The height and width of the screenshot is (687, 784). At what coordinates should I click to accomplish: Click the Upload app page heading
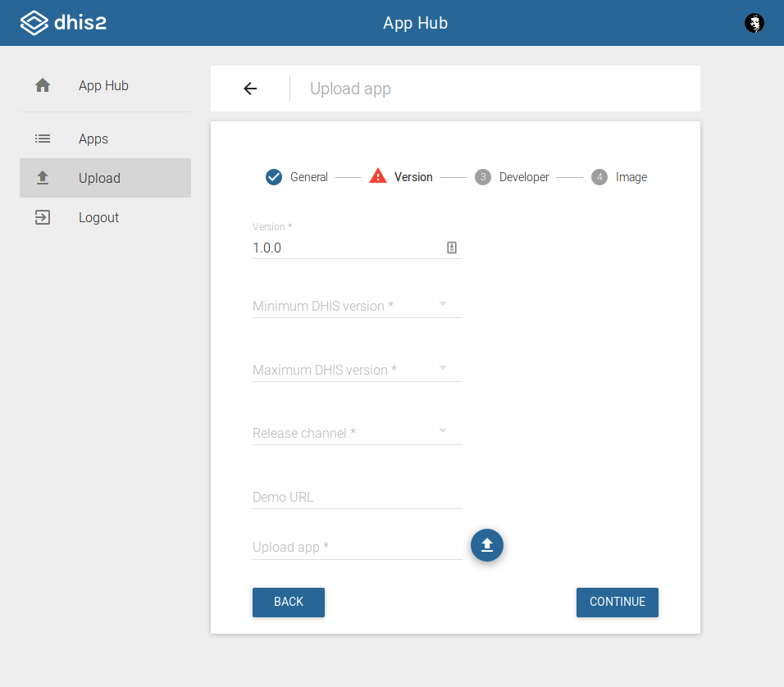350,89
